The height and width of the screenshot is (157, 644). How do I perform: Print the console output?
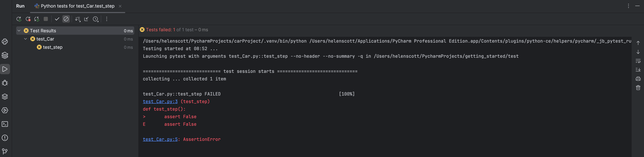[x=638, y=79]
